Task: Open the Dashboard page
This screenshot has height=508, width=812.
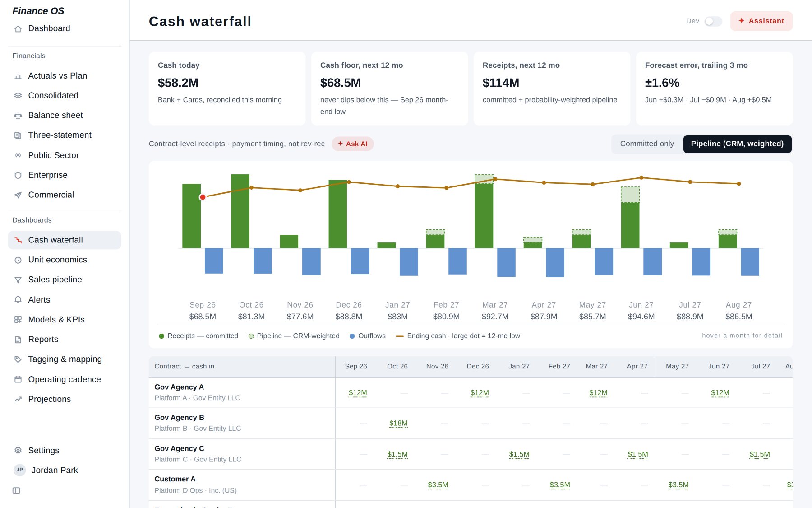Action: tap(65, 28)
